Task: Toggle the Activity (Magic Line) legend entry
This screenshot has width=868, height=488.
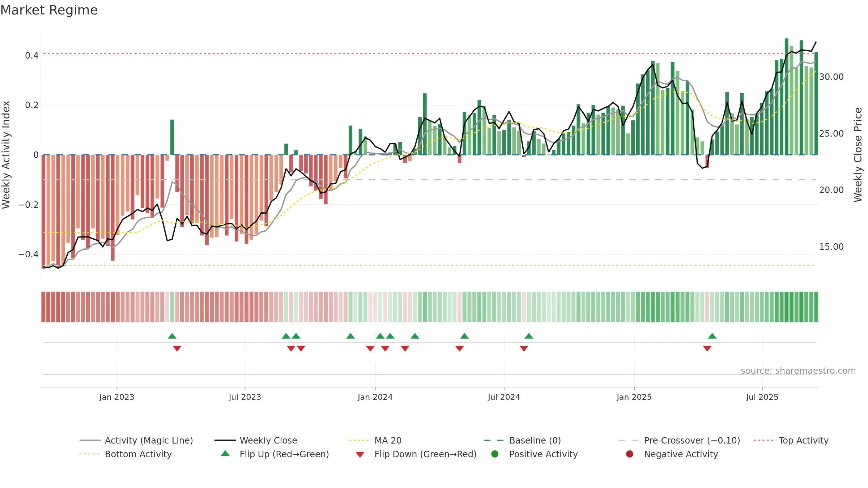Action: [x=136, y=440]
